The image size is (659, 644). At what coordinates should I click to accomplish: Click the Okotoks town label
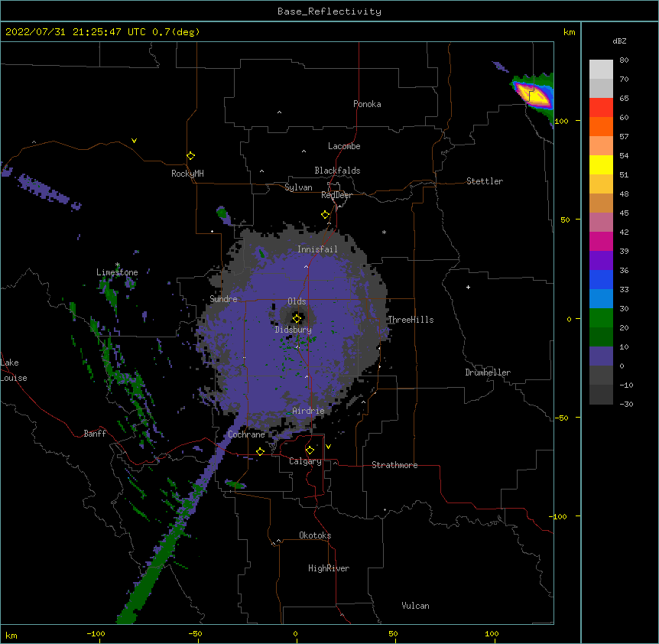tap(315, 535)
